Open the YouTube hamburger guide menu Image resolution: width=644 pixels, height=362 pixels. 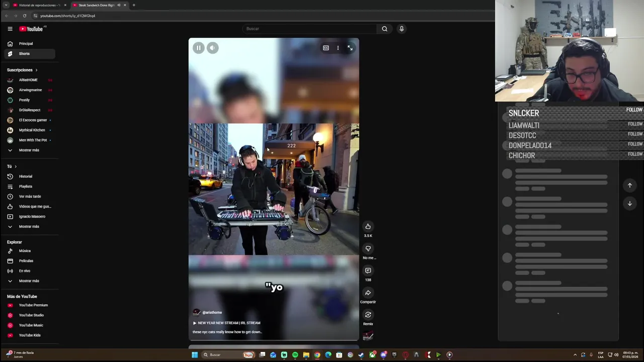(10, 29)
